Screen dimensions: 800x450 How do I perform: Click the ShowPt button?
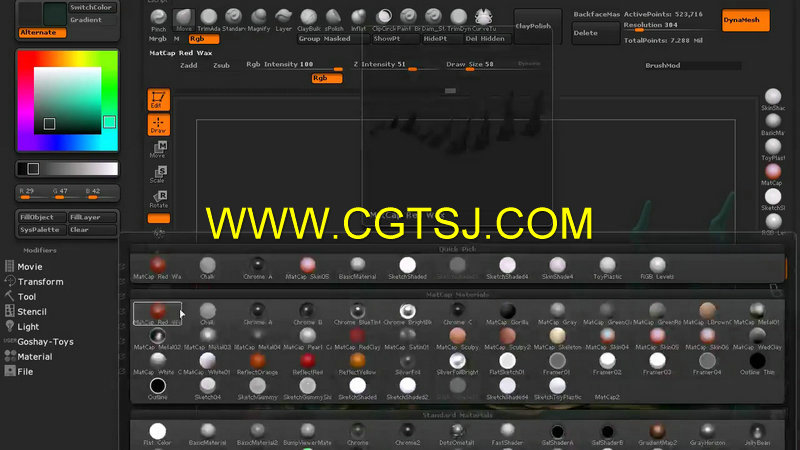394,39
